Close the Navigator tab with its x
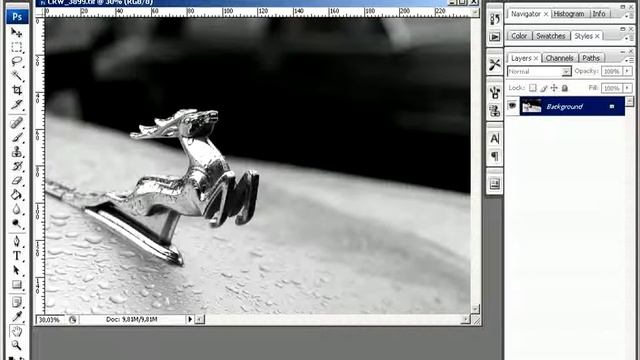 pyautogui.click(x=546, y=14)
